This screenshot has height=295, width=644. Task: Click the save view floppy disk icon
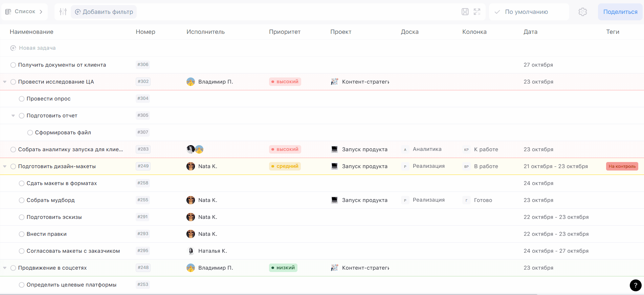(465, 12)
